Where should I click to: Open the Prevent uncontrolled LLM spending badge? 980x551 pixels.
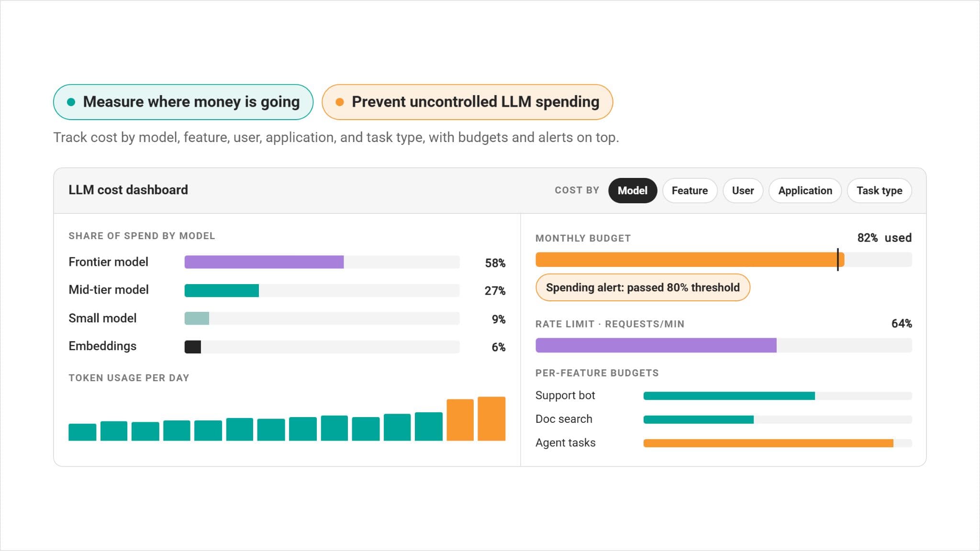(467, 102)
